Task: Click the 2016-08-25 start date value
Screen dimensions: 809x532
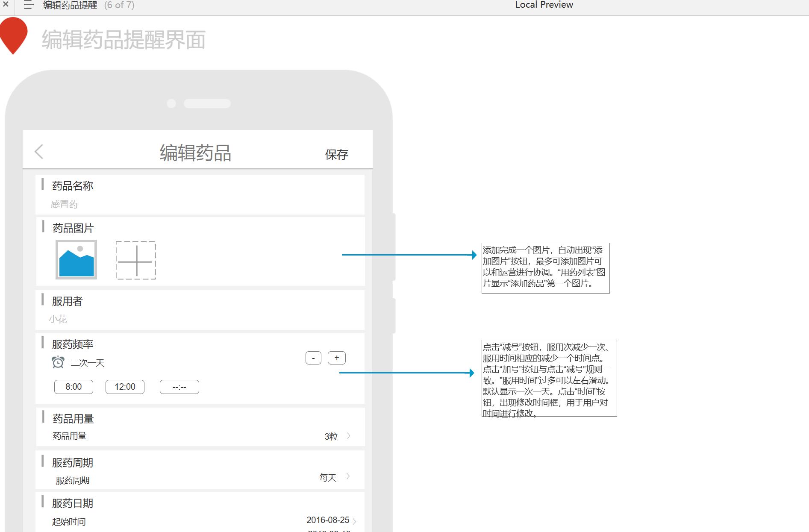Action: point(328,520)
